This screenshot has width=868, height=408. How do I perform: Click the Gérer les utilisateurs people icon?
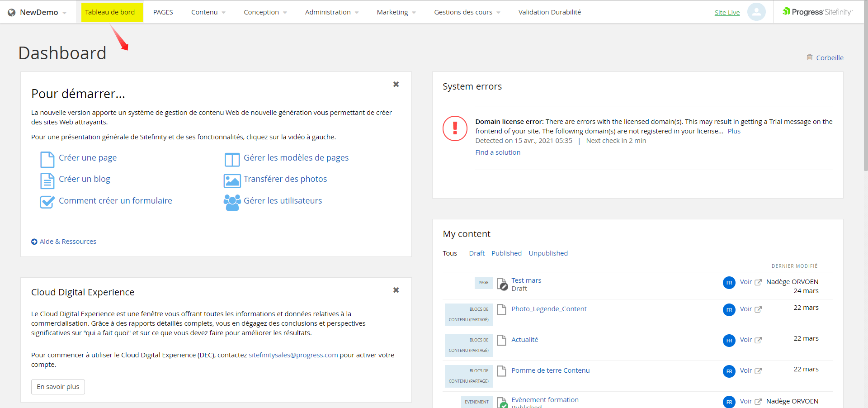pyautogui.click(x=232, y=202)
